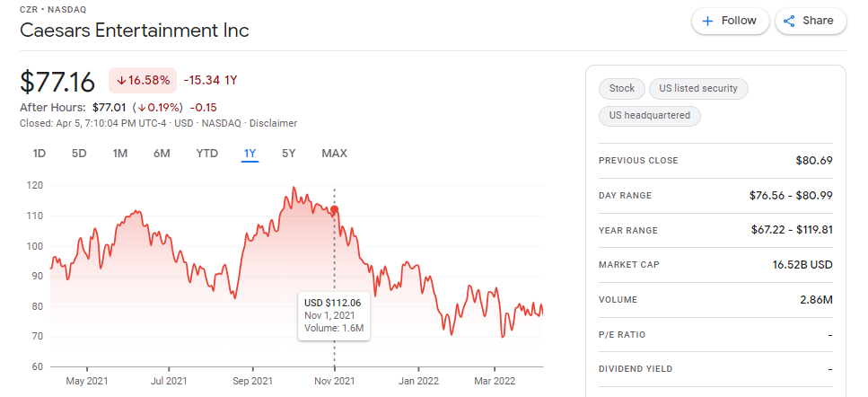Viewport: 868px width, 397px height.
Task: Select the 5D time range tab
Action: pos(79,154)
